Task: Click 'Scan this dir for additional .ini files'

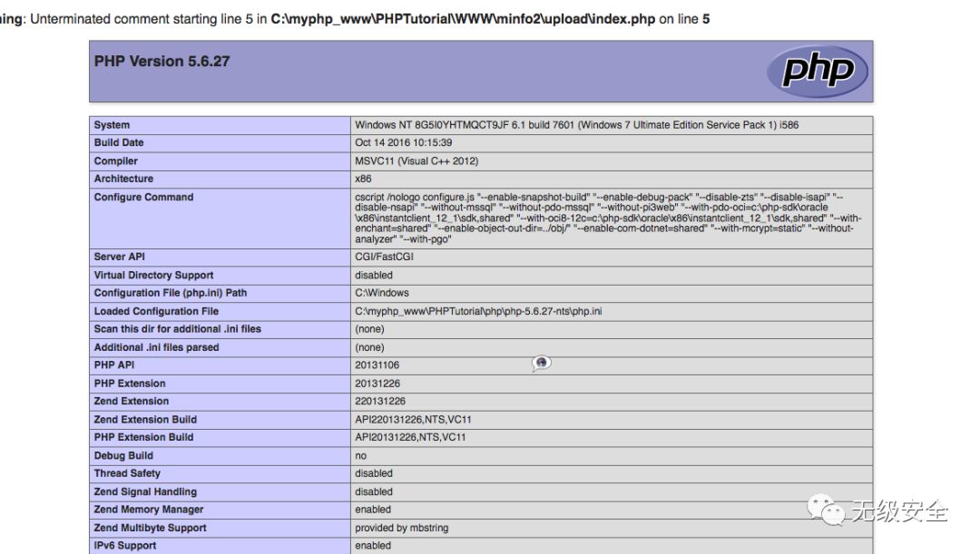Action: click(178, 329)
